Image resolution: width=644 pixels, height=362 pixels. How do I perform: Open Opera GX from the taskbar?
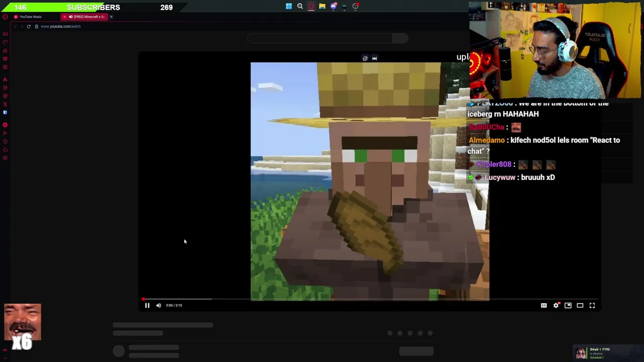[x=311, y=7]
